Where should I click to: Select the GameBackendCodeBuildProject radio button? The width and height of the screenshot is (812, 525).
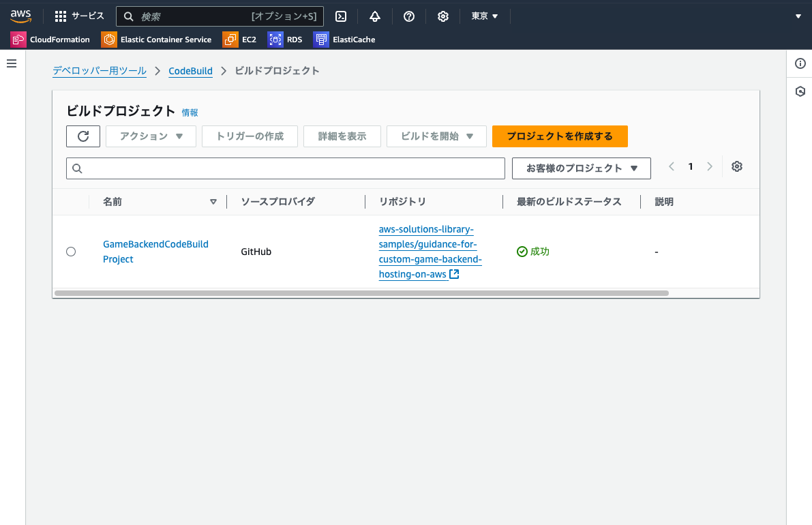click(71, 252)
